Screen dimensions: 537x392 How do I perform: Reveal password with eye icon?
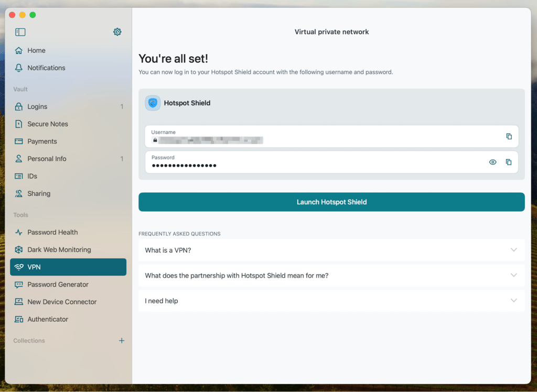[492, 162]
